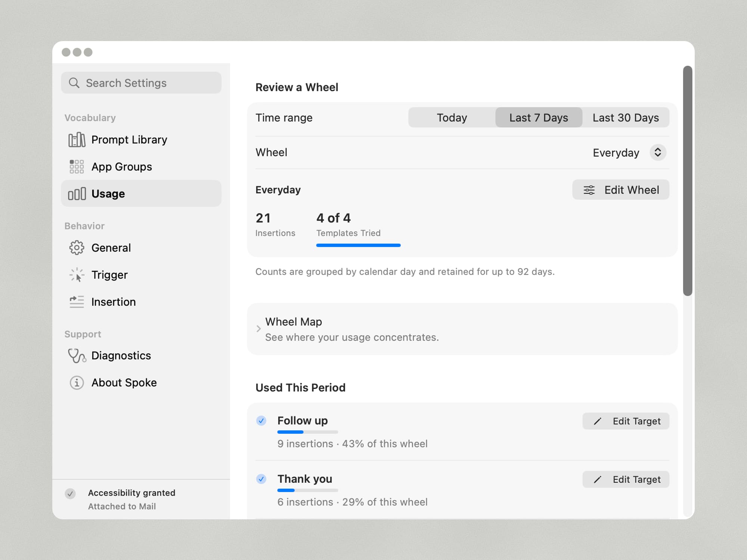The image size is (747, 560).
Task: Click the Templates Tried progress bar
Action: pyautogui.click(x=358, y=245)
